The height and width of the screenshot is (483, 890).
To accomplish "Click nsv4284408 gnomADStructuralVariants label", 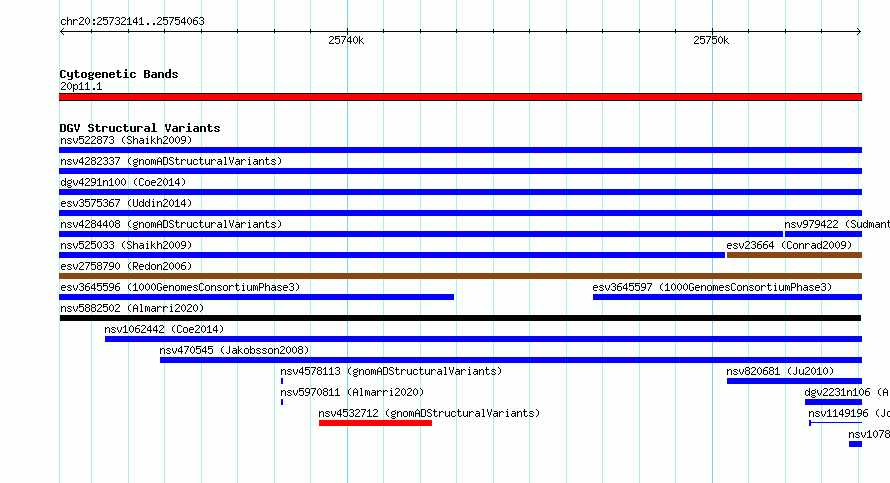I will [x=171, y=224].
